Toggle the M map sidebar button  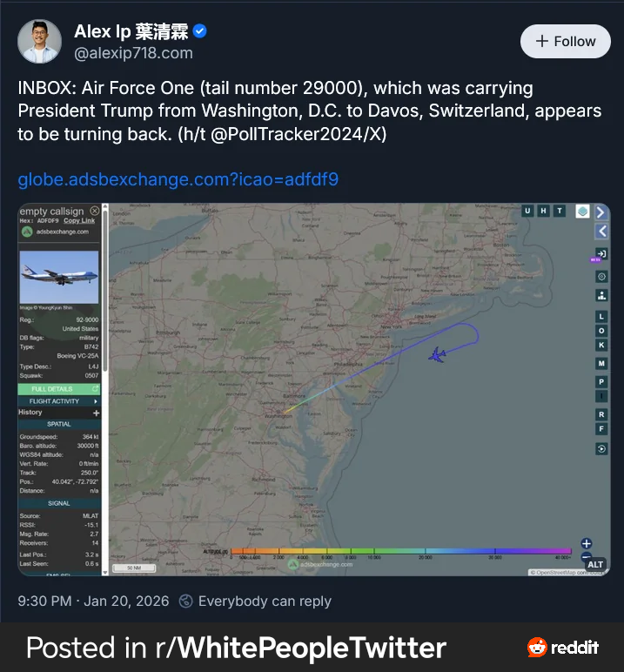(x=601, y=363)
